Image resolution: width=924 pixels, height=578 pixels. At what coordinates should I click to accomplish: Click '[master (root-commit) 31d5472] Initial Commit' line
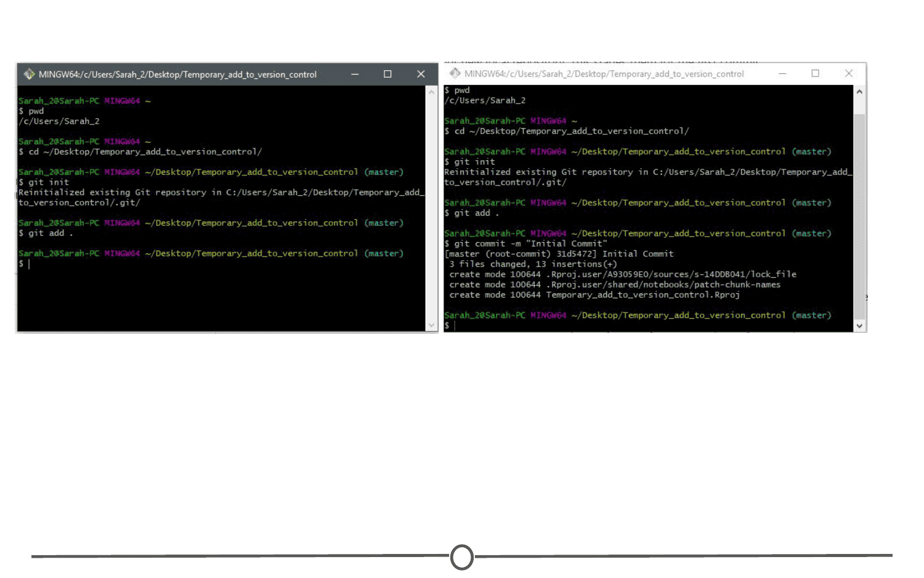[x=559, y=254]
